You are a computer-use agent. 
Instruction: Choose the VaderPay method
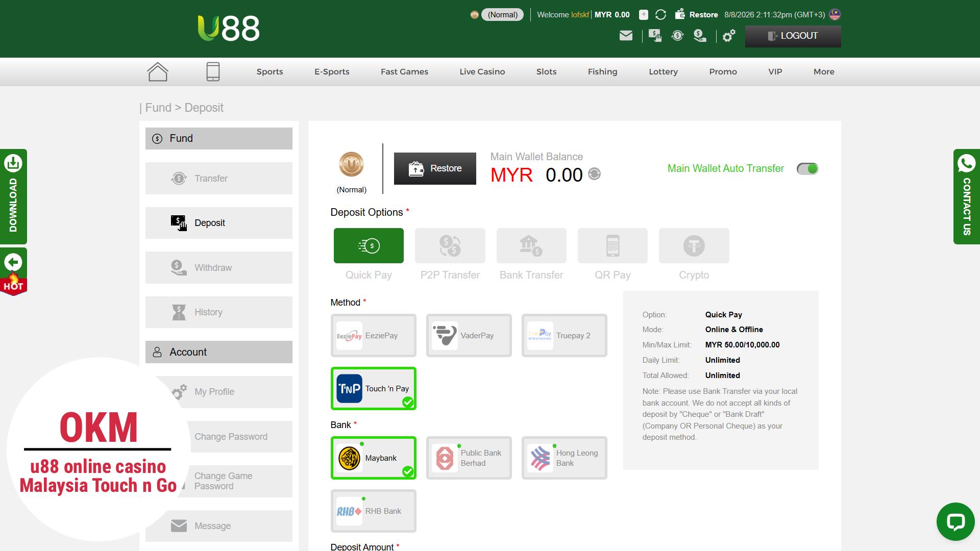469,336
